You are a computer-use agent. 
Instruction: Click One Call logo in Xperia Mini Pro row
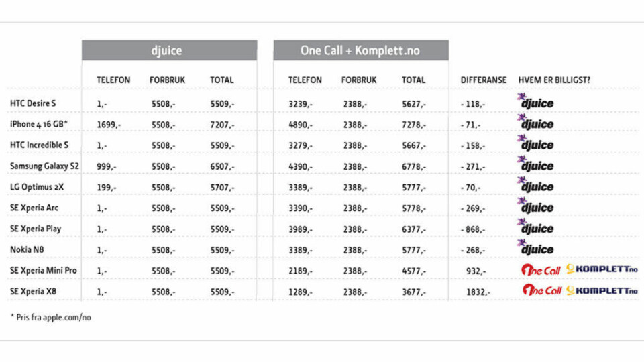tap(541, 269)
